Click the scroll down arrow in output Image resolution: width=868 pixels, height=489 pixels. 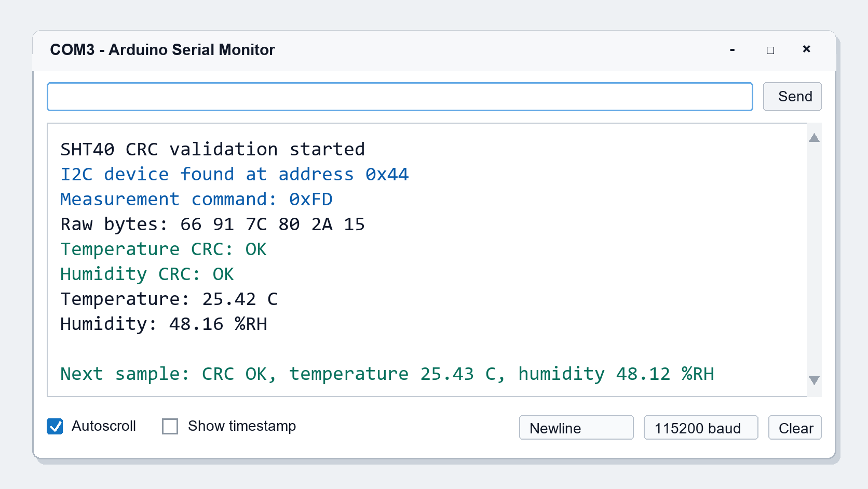(x=814, y=380)
